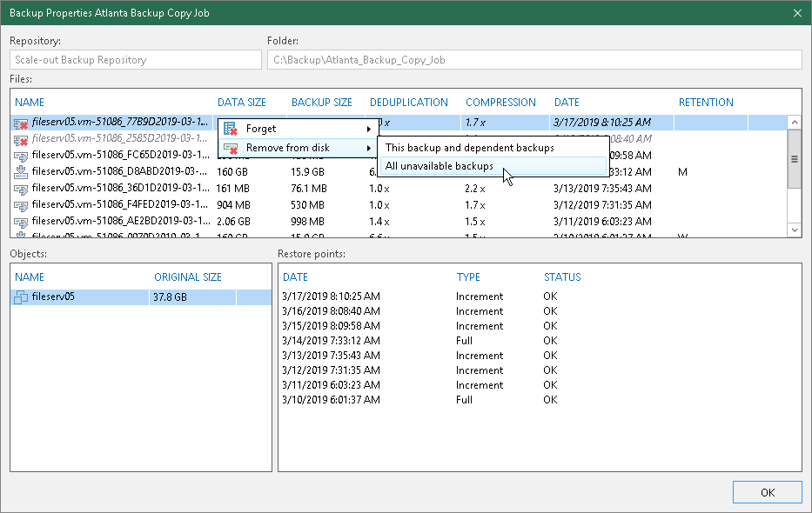Image resolution: width=812 pixels, height=513 pixels.
Task: Click the full backup icon for fileserv05.vm-51086_D8ABD
Action: [22, 172]
